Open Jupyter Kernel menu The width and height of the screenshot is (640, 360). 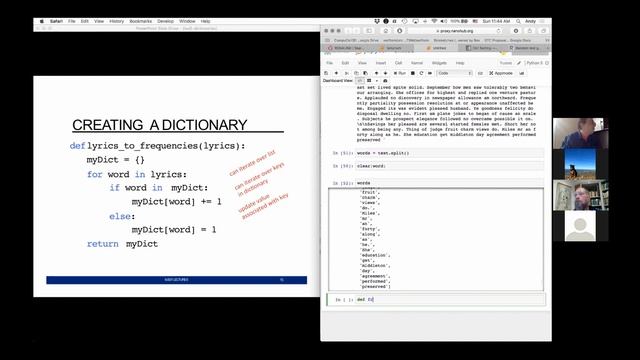417,63
